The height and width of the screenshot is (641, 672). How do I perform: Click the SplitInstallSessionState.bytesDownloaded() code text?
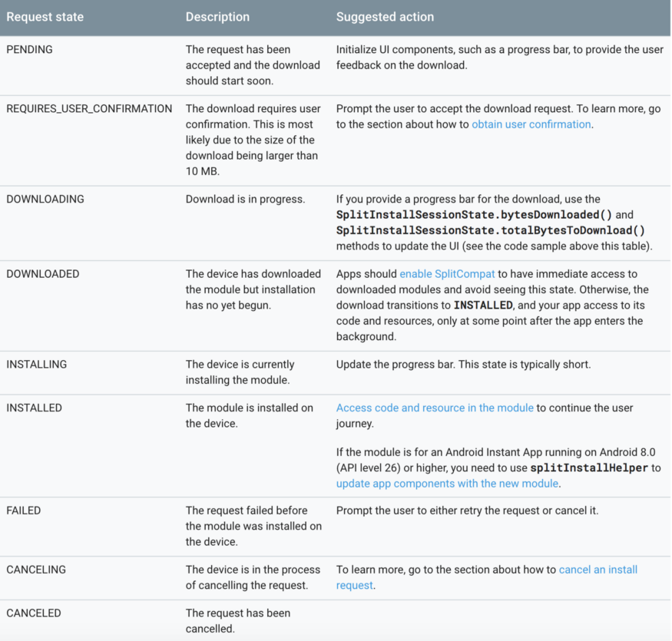pyautogui.click(x=475, y=215)
